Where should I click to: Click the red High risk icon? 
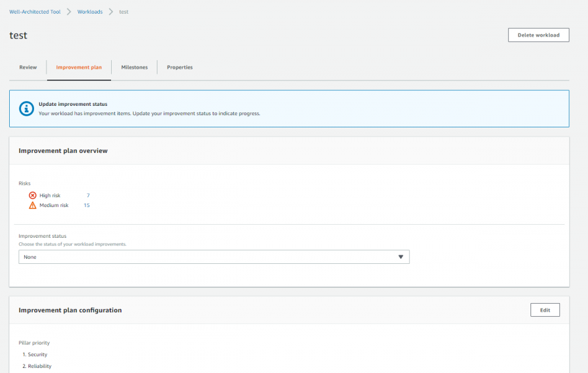coord(33,195)
